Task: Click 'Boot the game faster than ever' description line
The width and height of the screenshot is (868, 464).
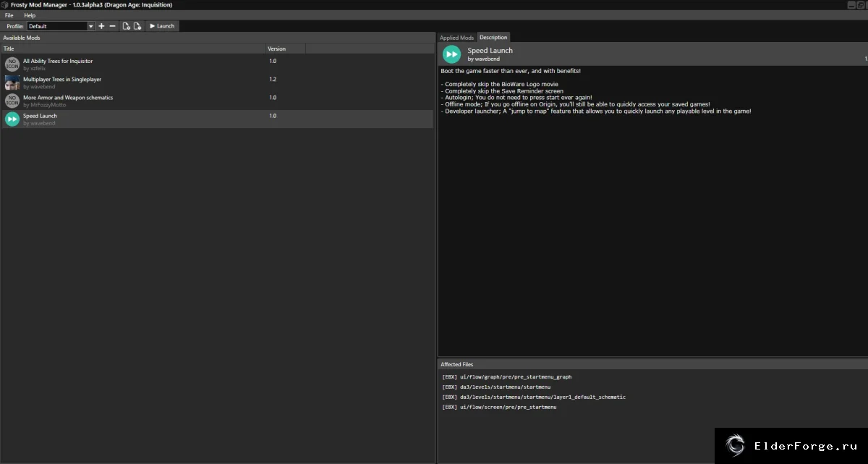Action: pyautogui.click(x=511, y=71)
